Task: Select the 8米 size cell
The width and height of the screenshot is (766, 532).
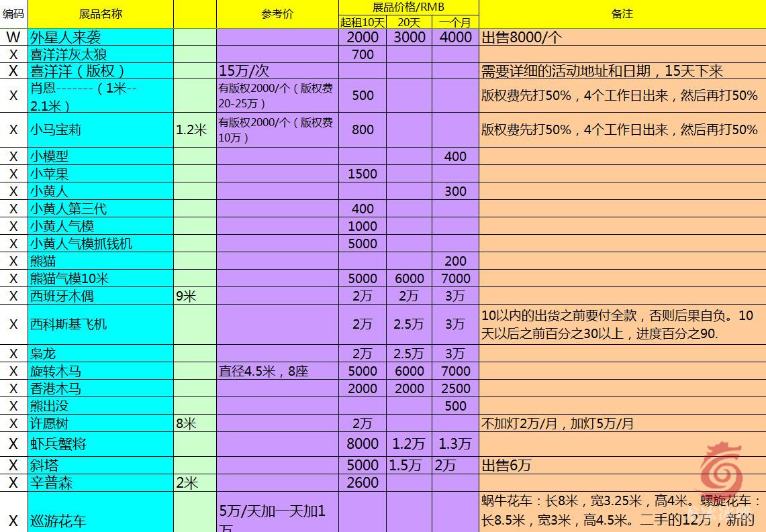Action: [x=195, y=423]
